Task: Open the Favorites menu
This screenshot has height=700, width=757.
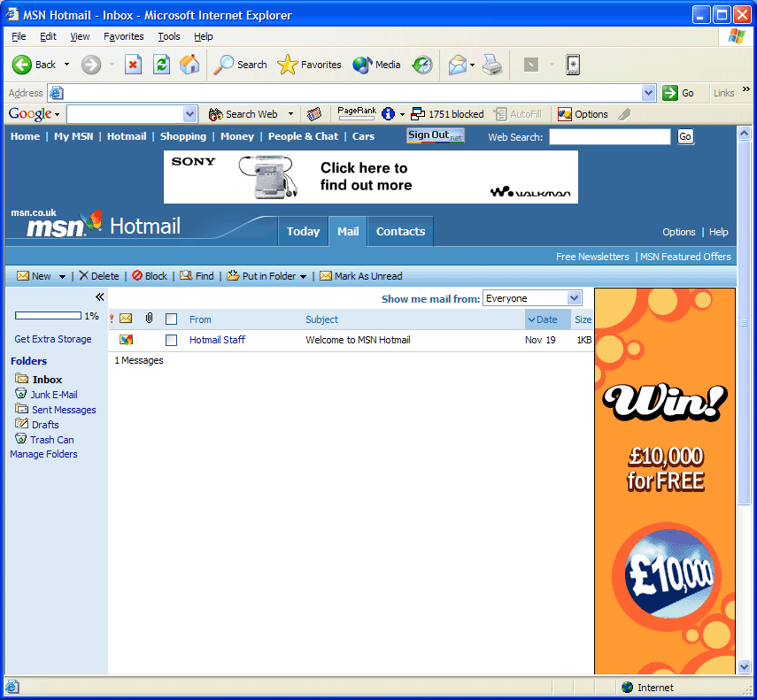Action: click(124, 36)
